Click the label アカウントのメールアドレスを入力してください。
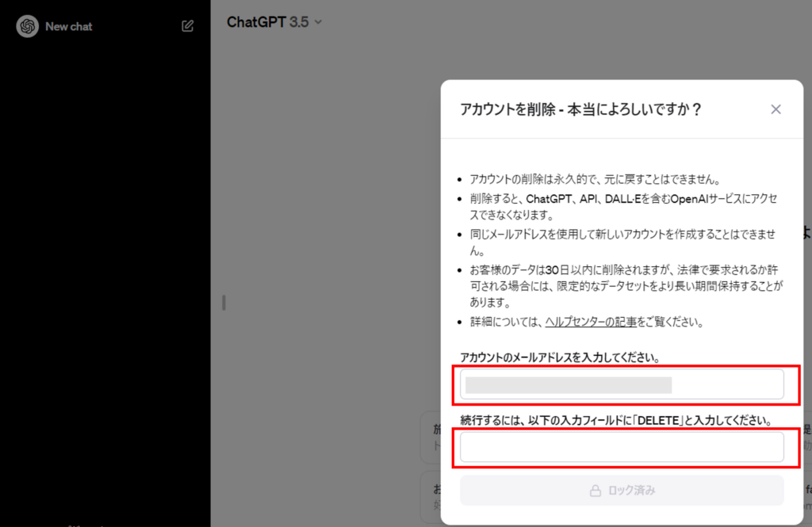812x527 pixels. click(560, 357)
